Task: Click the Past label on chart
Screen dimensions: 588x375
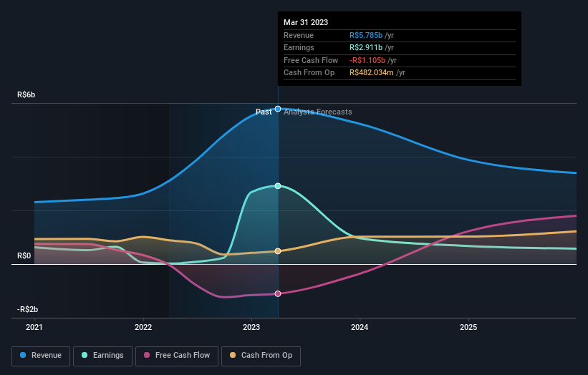Action: click(x=264, y=112)
